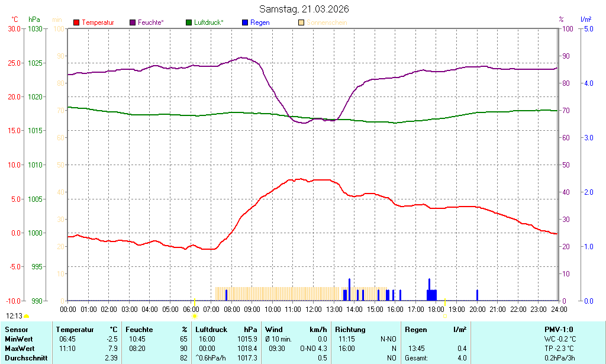The height and width of the screenshot is (364, 606).
Task: Click the yellow sun icon beside 12:13
Action: point(27,317)
